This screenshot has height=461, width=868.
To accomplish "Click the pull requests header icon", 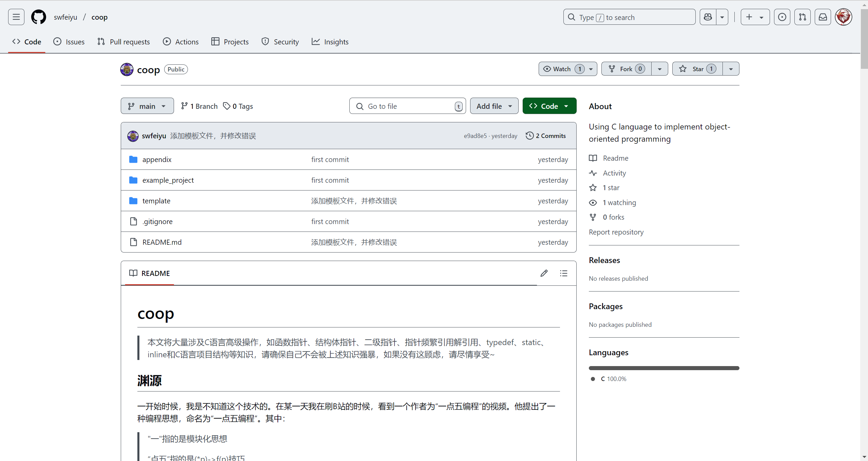I will 802,17.
